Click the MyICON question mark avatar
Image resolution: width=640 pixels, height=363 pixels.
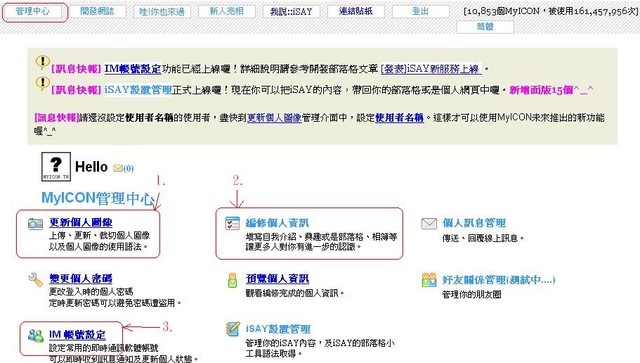point(56,167)
